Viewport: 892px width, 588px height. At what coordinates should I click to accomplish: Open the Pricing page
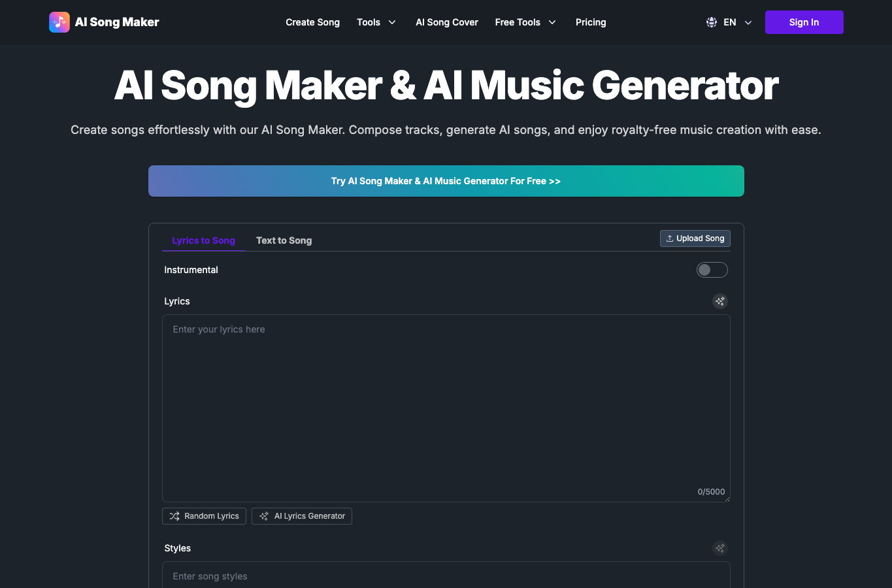click(591, 22)
